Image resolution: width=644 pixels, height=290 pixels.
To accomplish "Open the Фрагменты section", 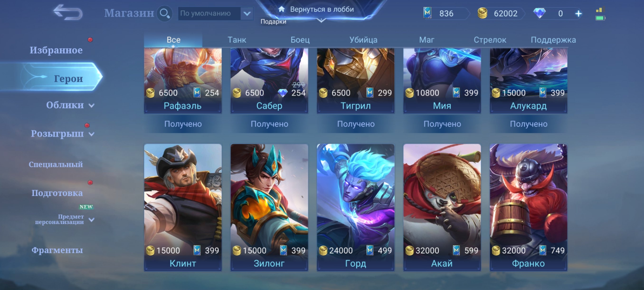I will [57, 250].
